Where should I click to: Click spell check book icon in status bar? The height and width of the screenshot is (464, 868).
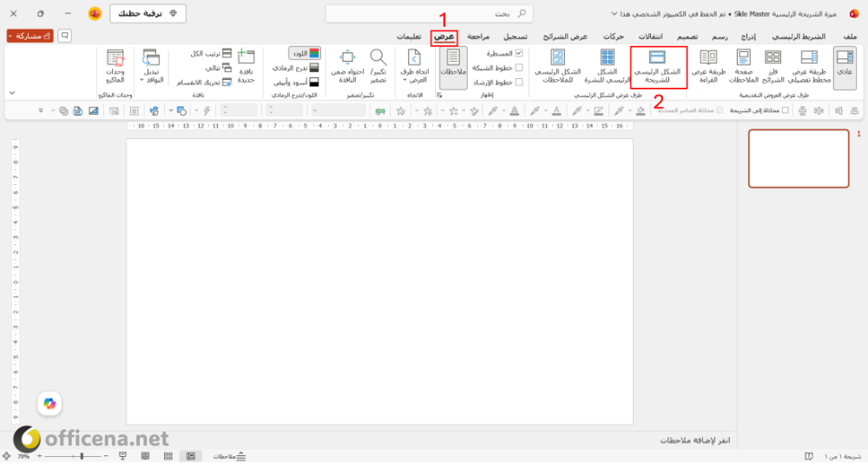[x=809, y=456]
